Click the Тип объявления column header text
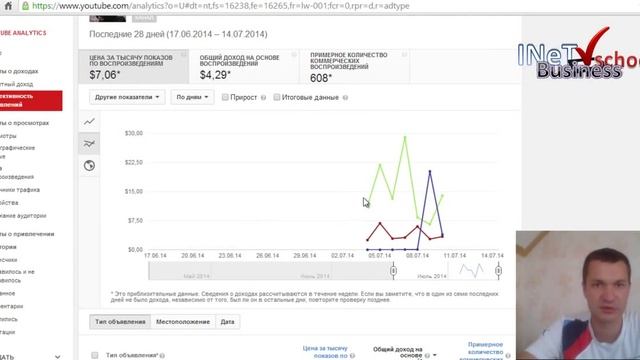640x360 pixels. click(x=132, y=356)
